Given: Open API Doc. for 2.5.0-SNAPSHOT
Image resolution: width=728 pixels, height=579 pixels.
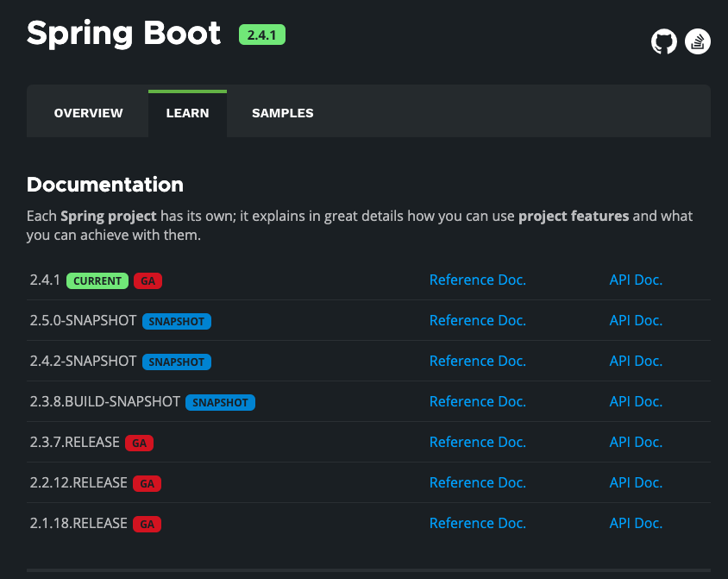Looking at the screenshot, I should pos(636,320).
